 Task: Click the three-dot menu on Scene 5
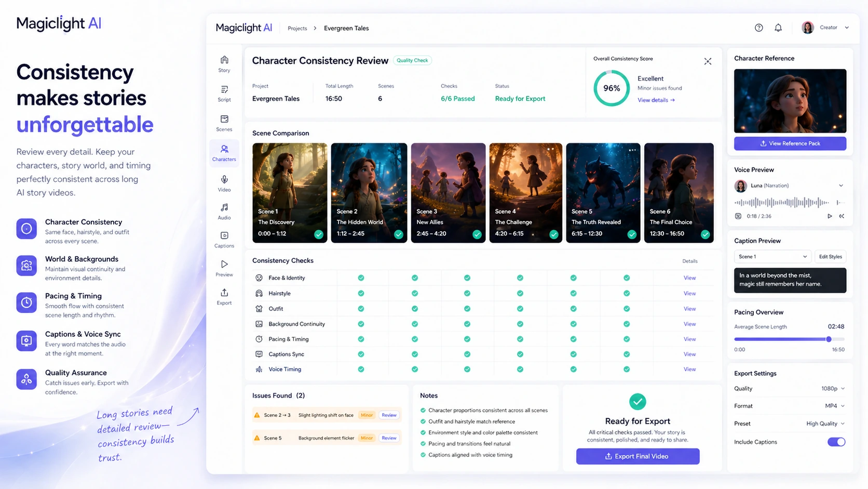pos(632,150)
